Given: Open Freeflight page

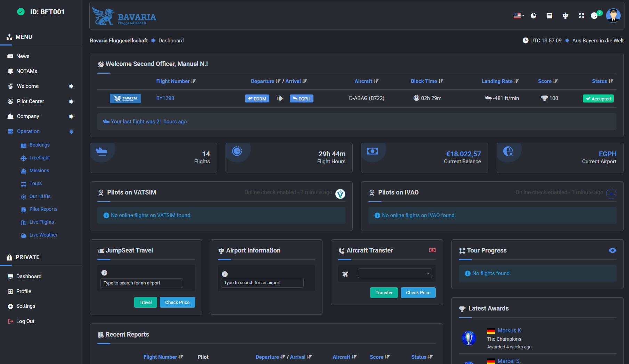Looking at the screenshot, I should (x=40, y=158).
